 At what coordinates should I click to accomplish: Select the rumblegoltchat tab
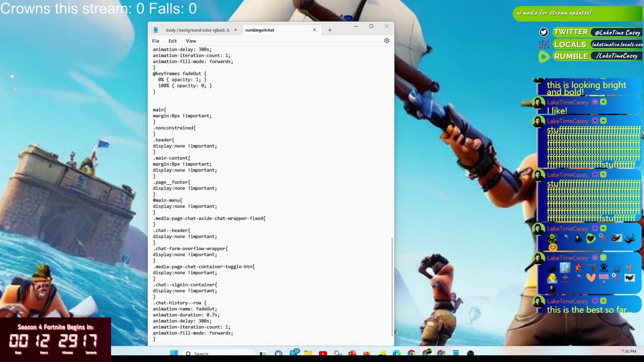(260, 30)
